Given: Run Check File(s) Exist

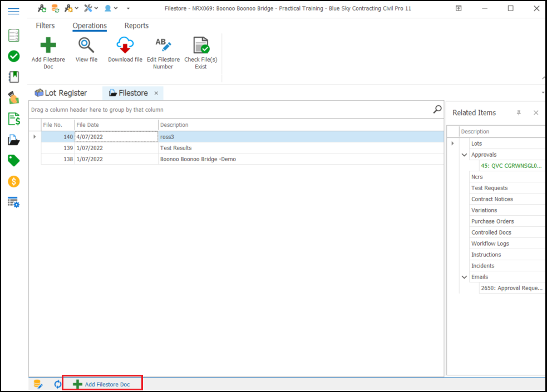Looking at the screenshot, I should tap(200, 46).
